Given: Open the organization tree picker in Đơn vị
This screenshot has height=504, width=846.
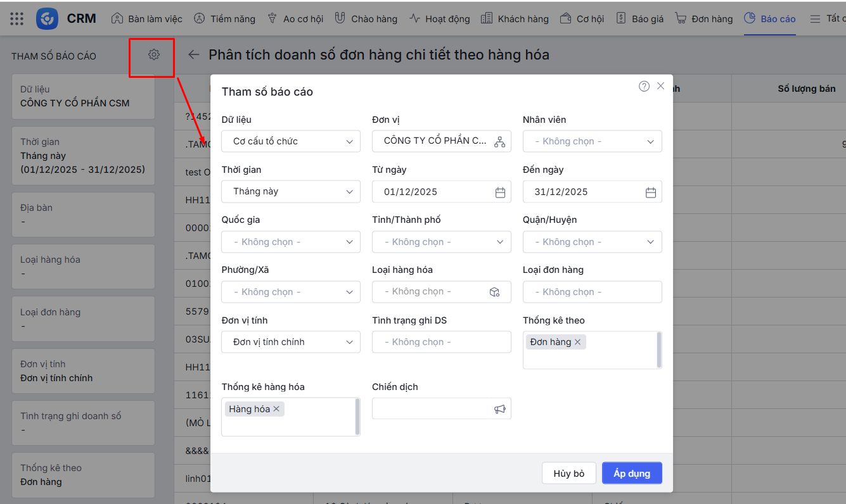Looking at the screenshot, I should 499,142.
